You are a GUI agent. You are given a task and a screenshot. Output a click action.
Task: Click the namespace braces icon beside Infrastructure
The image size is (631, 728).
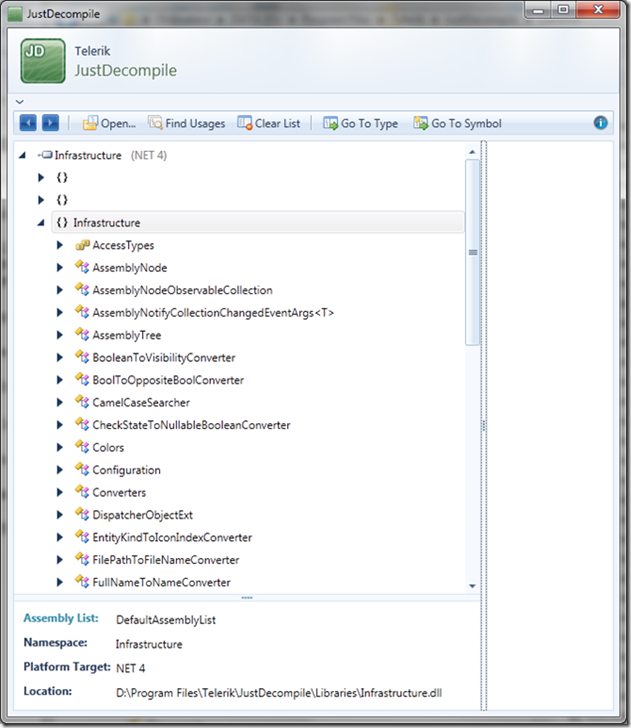tap(62, 223)
